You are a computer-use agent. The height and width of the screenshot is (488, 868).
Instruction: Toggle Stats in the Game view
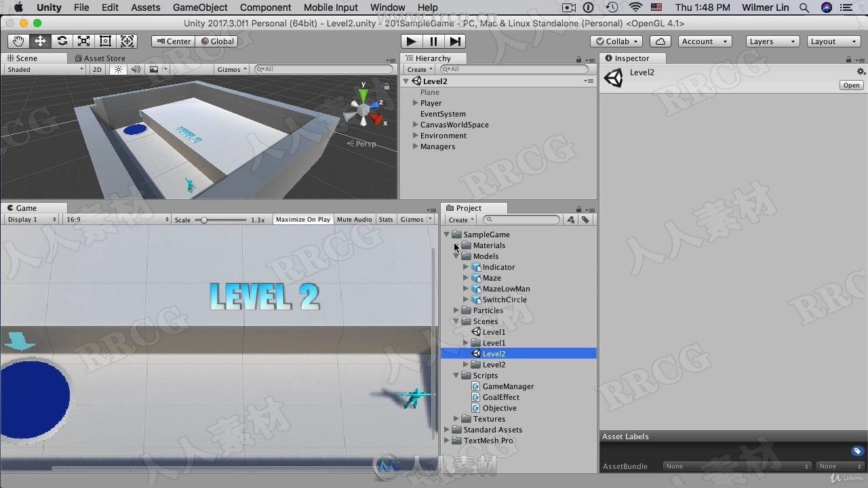coord(386,219)
